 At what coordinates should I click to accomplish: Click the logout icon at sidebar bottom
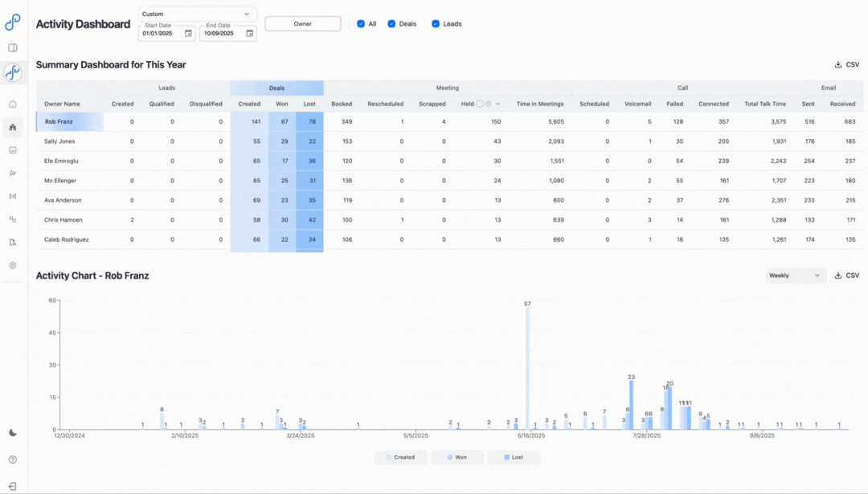click(13, 486)
